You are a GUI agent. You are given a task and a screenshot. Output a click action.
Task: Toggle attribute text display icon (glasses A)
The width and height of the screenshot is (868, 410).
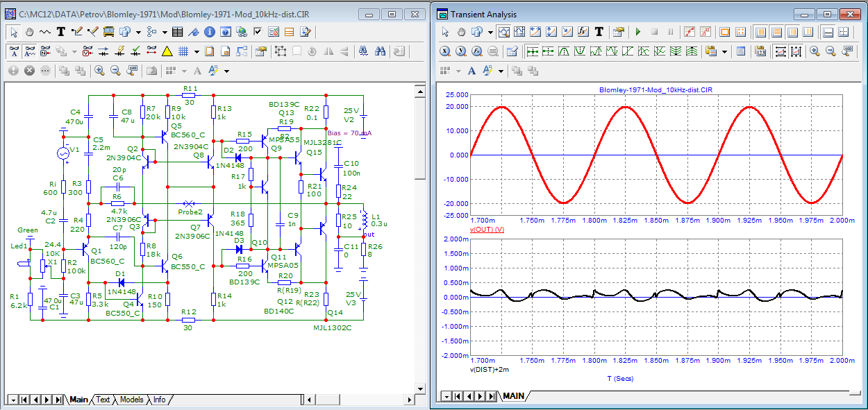click(14, 51)
